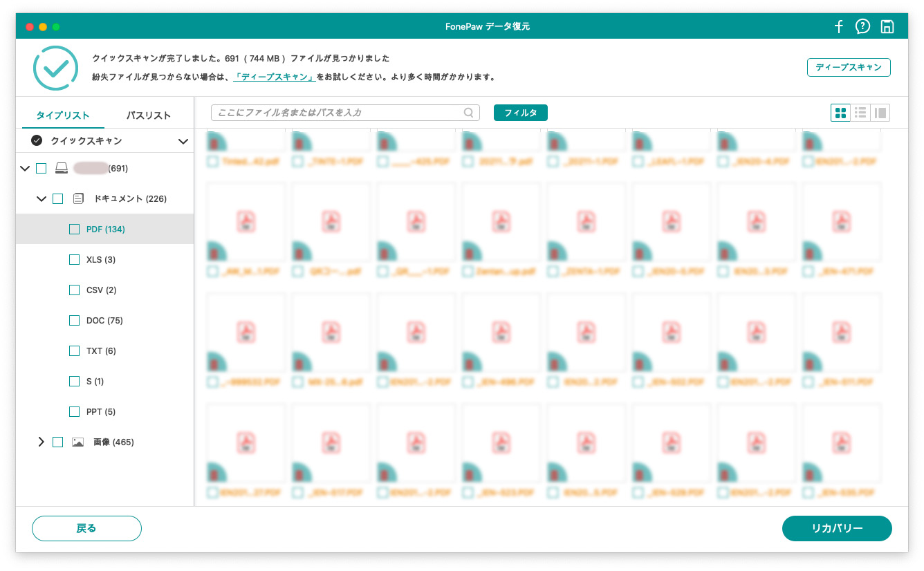Select the ドキュメント (226) label
The image size is (924, 571).
point(130,198)
